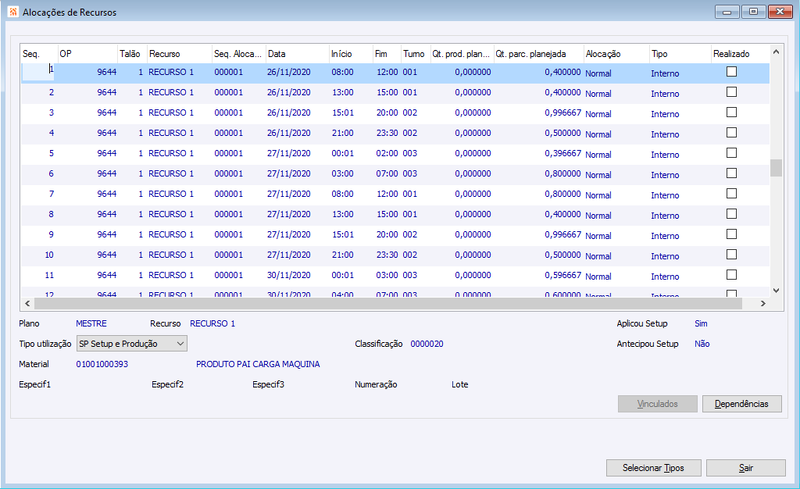Maximize the Alocações de Recursos window

(x=754, y=11)
